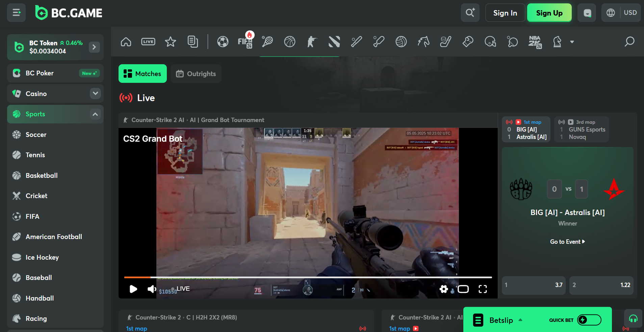644x332 pixels.
Task: Select BIG [AI] vs Astralis [AI] match tab
Action: click(526, 129)
